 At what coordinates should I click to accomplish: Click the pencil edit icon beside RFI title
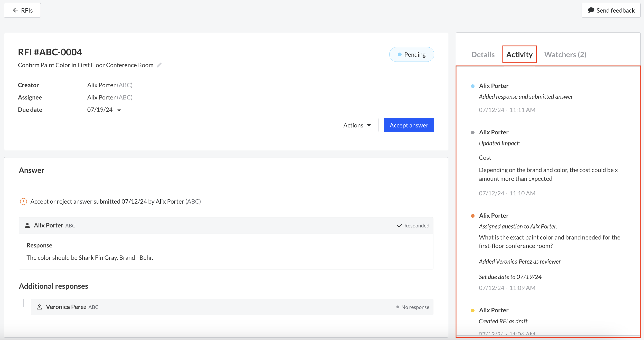coord(159,65)
